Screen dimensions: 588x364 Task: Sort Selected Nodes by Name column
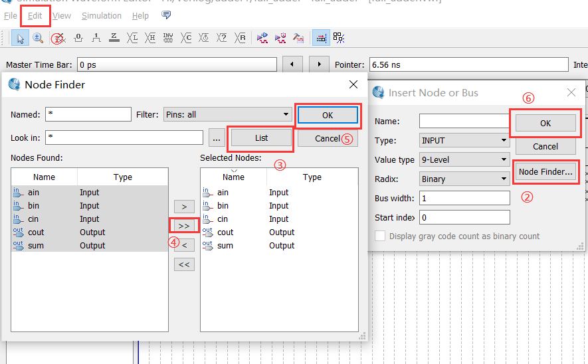point(234,177)
